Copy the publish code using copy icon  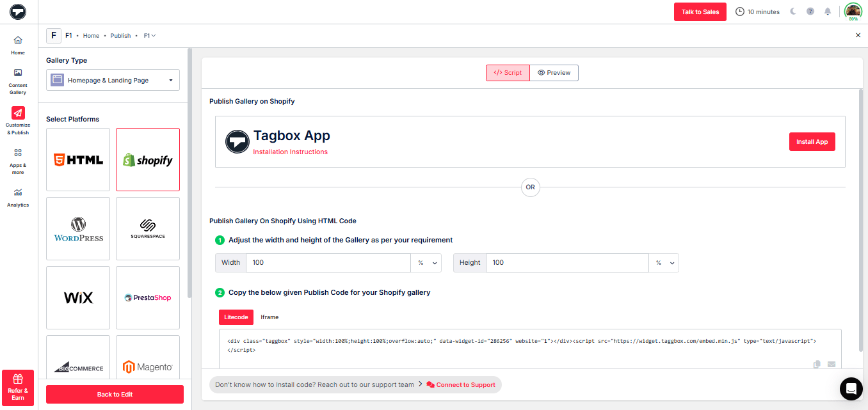click(817, 363)
